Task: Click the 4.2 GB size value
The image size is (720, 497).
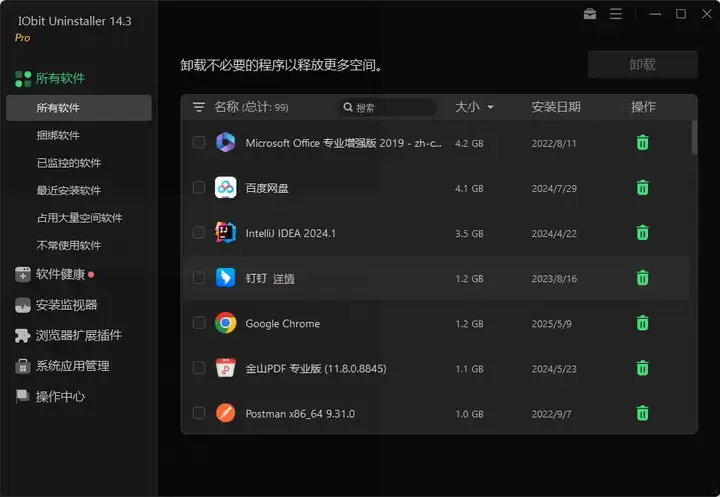Action: tap(469, 143)
